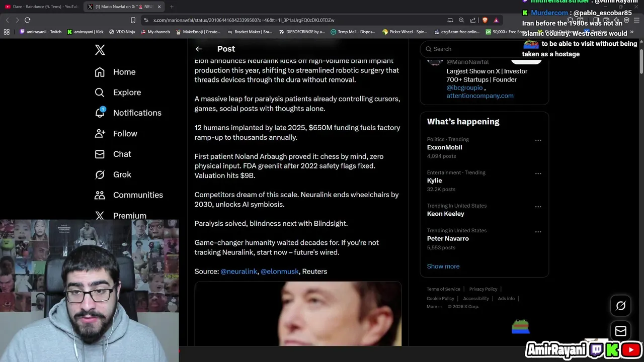
Task: Open MakeEmoji bookmark
Action: [x=198, y=32]
